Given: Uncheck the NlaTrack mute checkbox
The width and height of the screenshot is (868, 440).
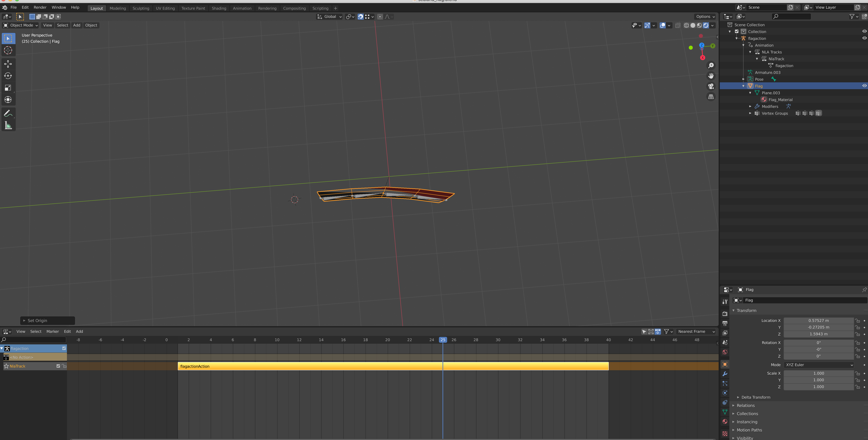Looking at the screenshot, I should [58, 366].
